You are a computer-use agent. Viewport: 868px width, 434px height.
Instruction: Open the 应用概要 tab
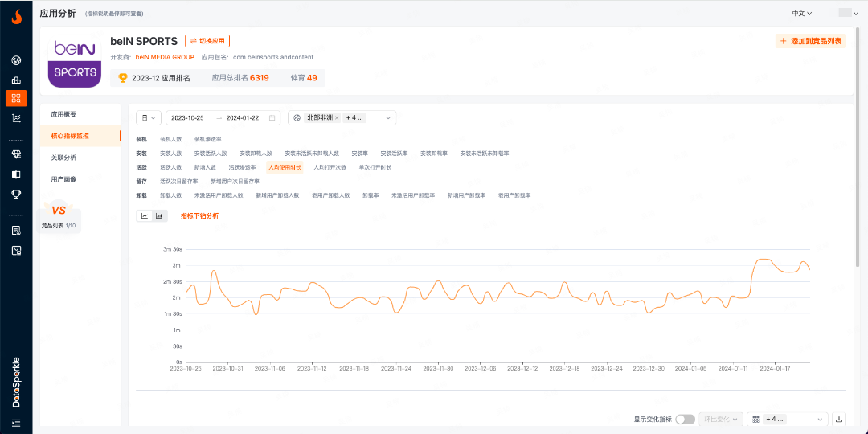[x=64, y=114]
